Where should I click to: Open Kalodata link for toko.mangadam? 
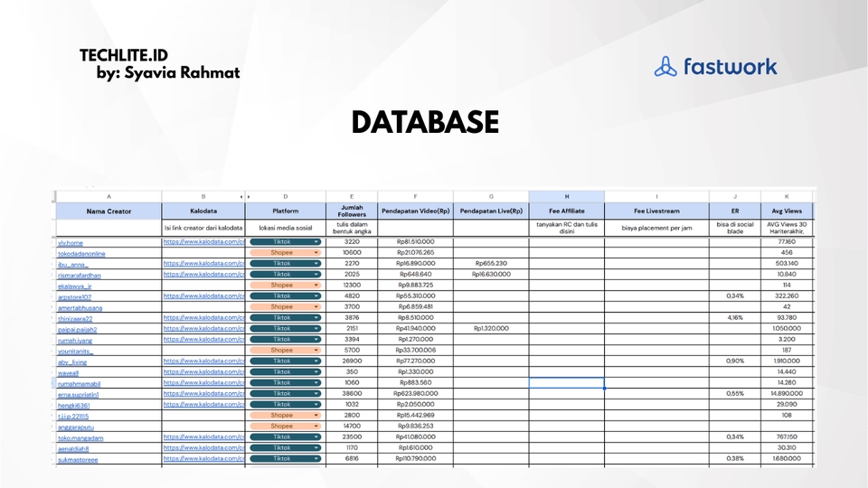coord(203,436)
